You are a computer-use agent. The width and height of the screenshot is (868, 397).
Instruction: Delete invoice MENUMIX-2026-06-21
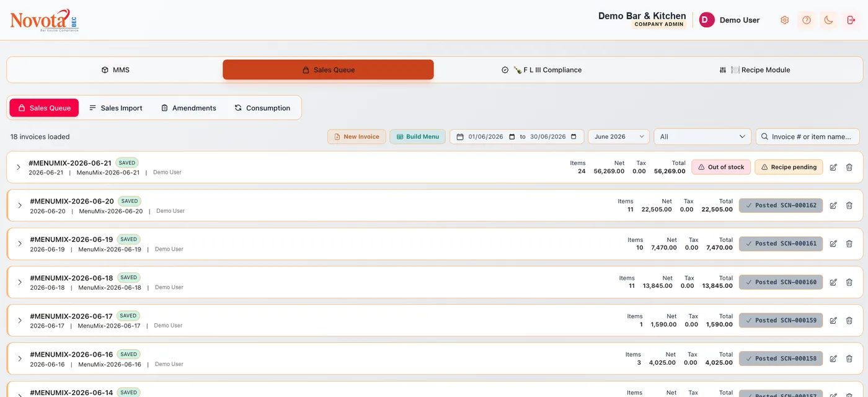pyautogui.click(x=849, y=167)
